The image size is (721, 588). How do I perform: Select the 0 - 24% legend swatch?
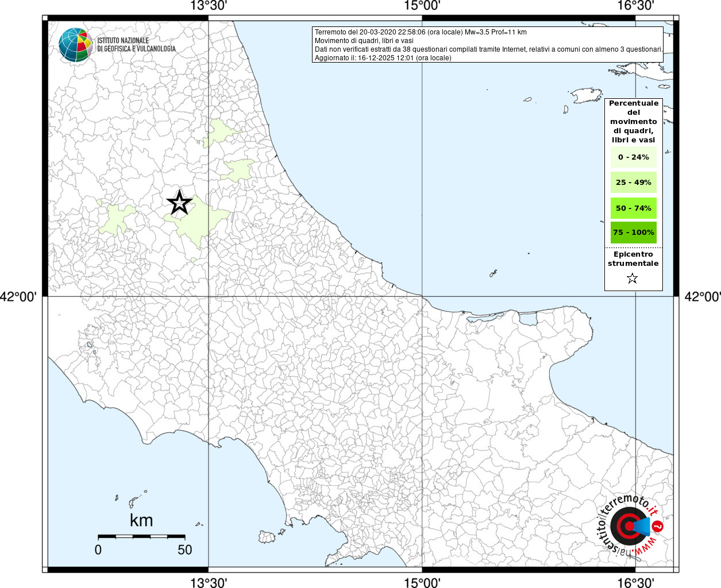[x=634, y=157]
